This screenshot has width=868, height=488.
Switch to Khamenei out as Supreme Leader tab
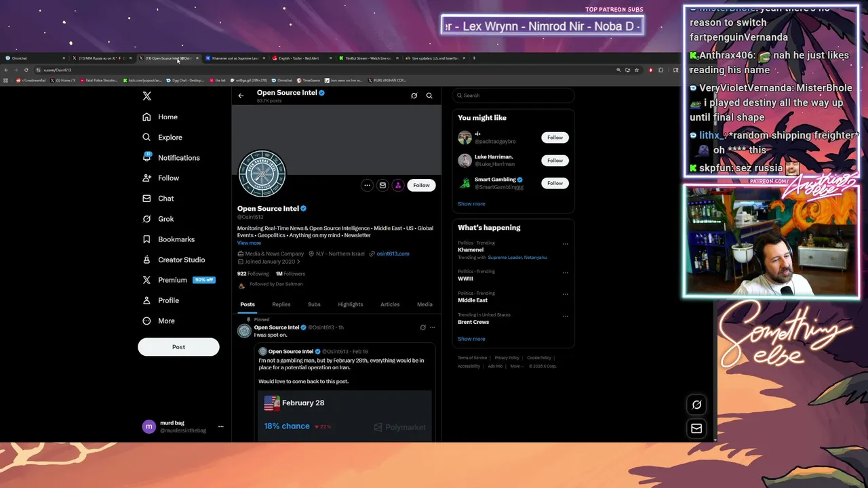[234, 58]
